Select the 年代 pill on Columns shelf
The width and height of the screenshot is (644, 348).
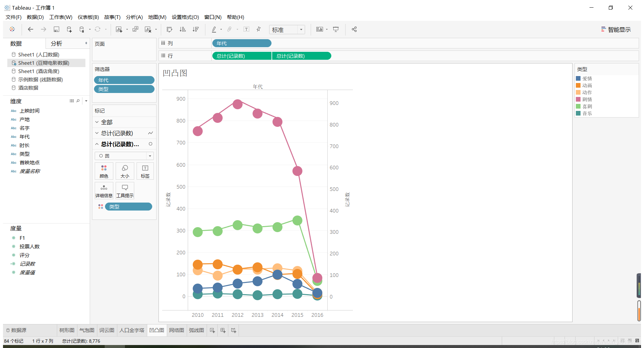coord(242,43)
